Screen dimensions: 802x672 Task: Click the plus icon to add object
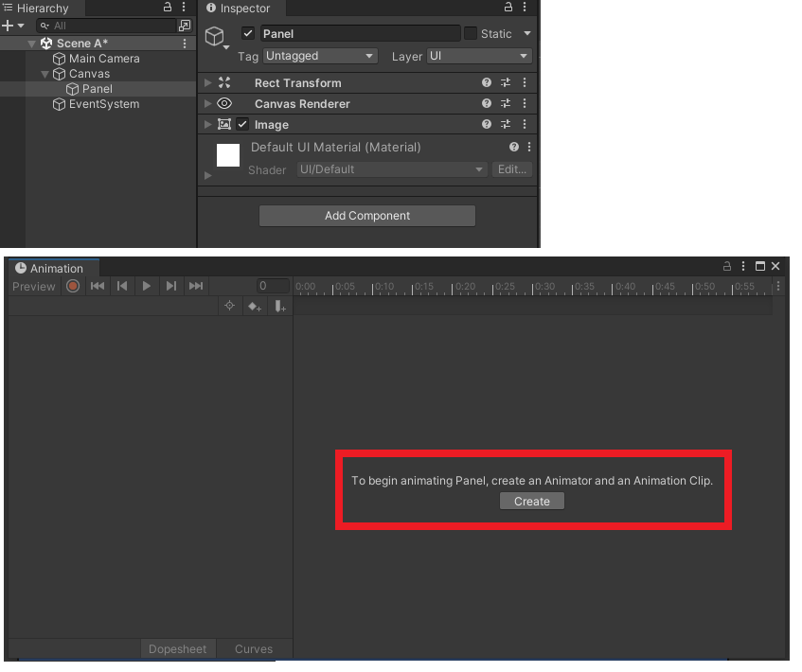click(x=8, y=26)
